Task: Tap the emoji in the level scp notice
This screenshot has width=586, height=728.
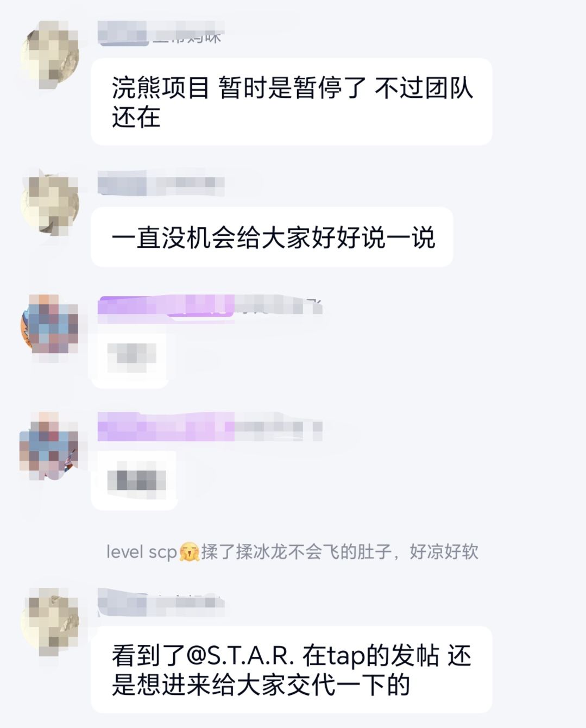Action: pyautogui.click(x=189, y=552)
